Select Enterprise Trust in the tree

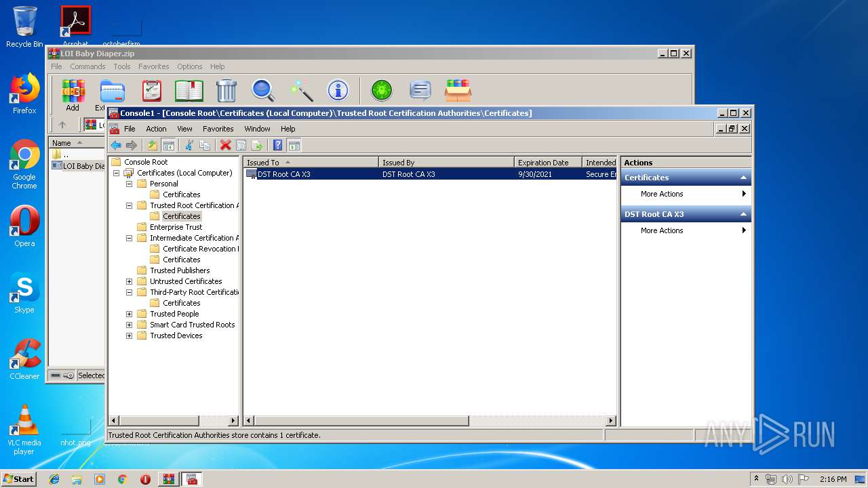point(176,227)
